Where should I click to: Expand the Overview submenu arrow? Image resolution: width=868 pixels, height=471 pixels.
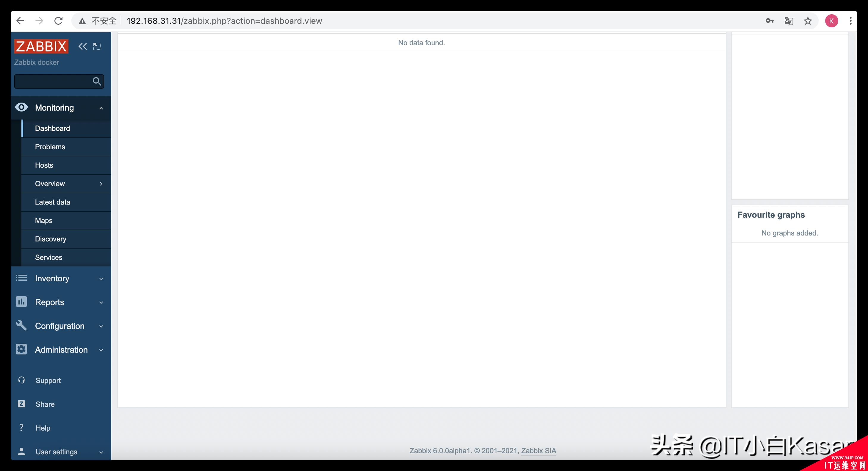point(101,183)
